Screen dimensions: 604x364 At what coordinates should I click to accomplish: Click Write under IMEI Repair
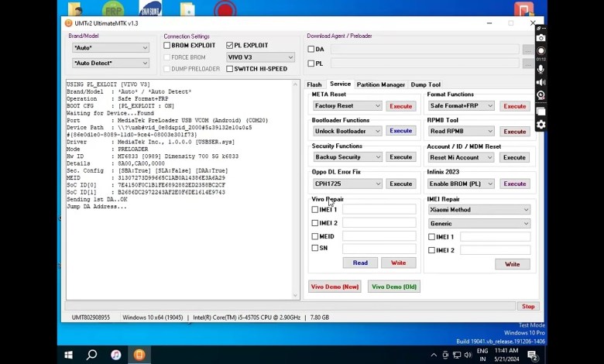coord(513,264)
